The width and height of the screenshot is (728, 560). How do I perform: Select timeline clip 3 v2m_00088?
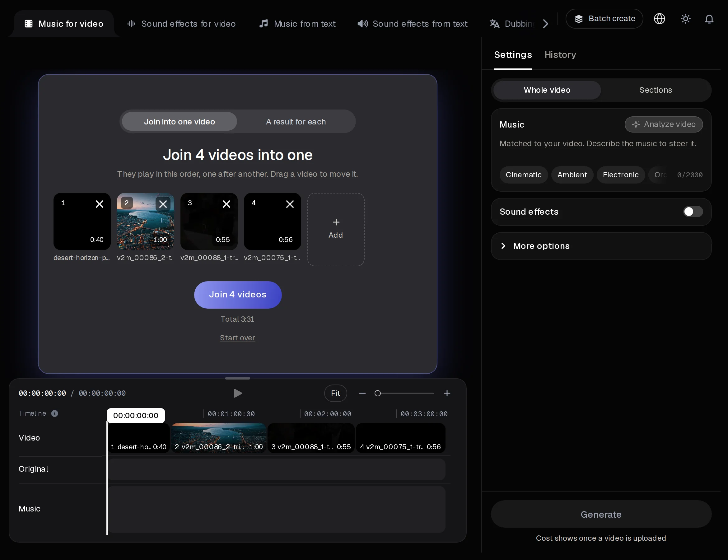click(311, 438)
